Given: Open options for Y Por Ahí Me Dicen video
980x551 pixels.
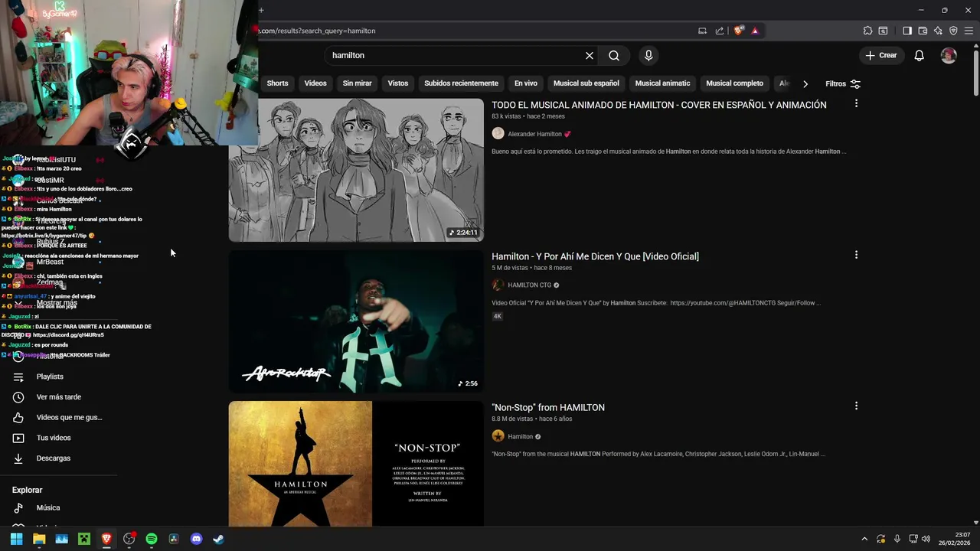Looking at the screenshot, I should (x=856, y=255).
